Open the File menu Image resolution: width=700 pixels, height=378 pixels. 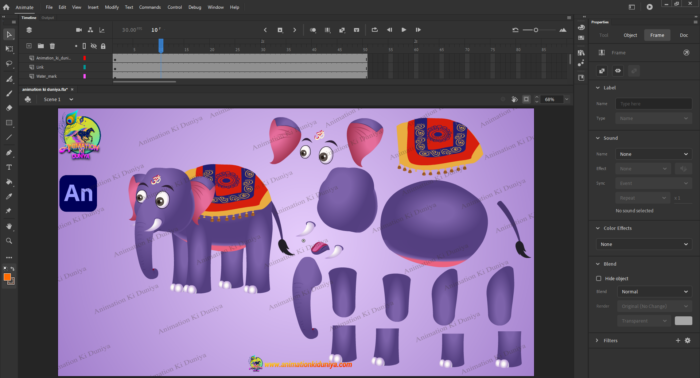click(x=49, y=7)
